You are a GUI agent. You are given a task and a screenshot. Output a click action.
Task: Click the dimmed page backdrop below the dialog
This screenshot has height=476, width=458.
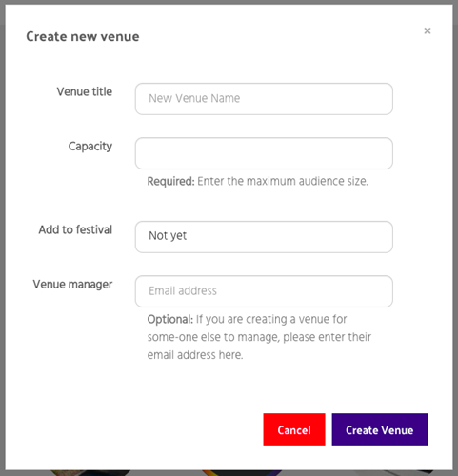coord(229,473)
